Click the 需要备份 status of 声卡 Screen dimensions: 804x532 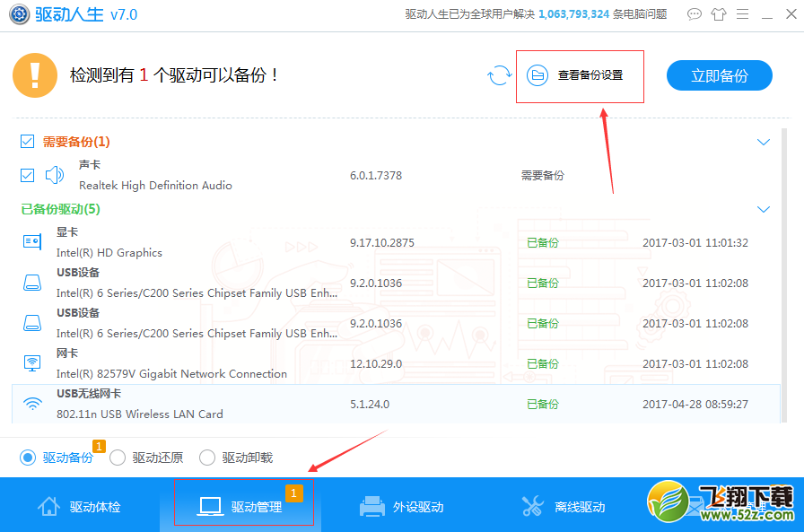[543, 175]
